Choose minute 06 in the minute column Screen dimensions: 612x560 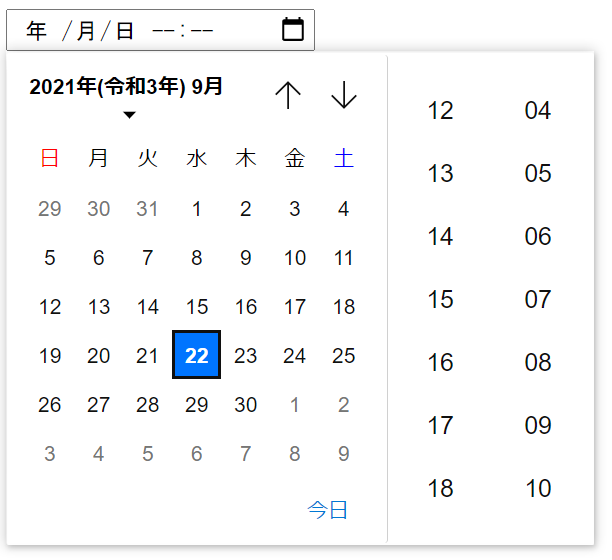pyautogui.click(x=538, y=236)
